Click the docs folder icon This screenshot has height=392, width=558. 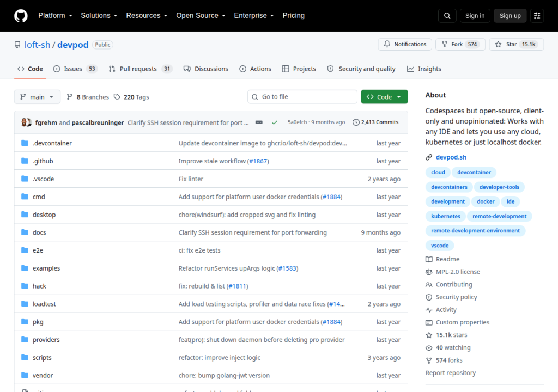pos(25,232)
